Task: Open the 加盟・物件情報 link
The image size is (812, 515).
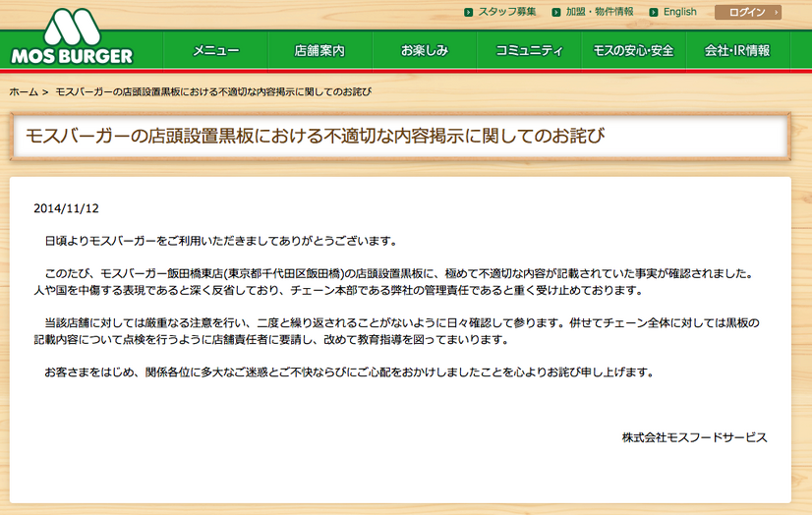Action: 600,12
